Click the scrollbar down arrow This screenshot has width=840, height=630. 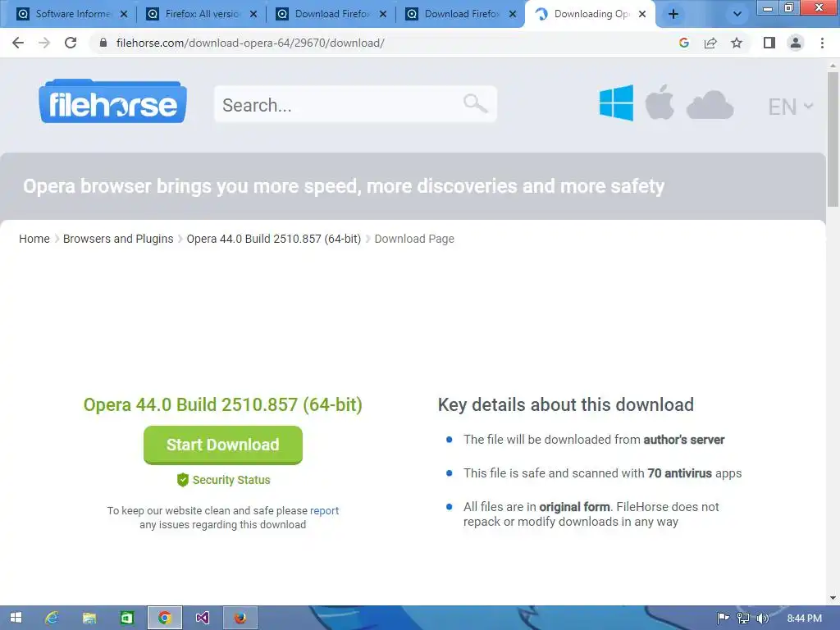(833, 598)
